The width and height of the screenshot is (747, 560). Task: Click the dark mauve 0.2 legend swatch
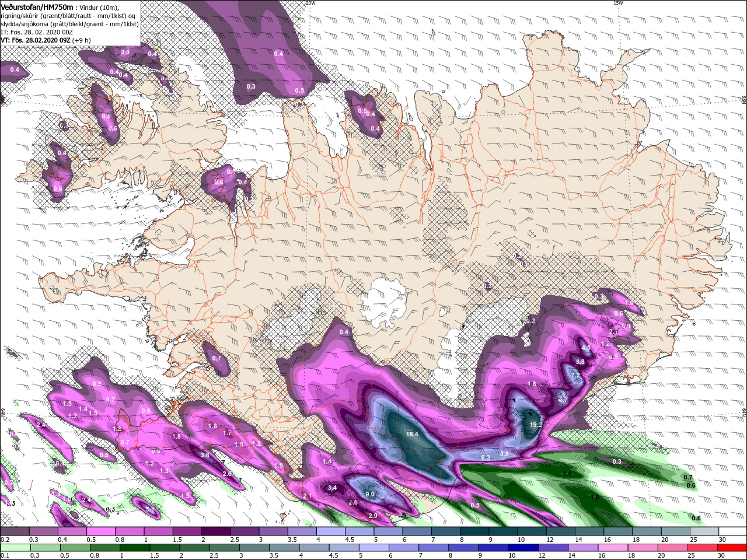(x=15, y=531)
